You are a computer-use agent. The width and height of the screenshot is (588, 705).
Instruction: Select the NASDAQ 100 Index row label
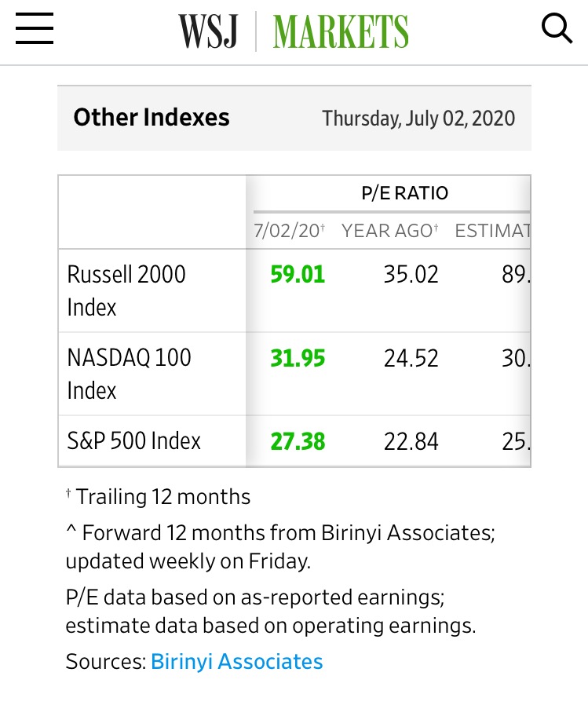tap(129, 374)
